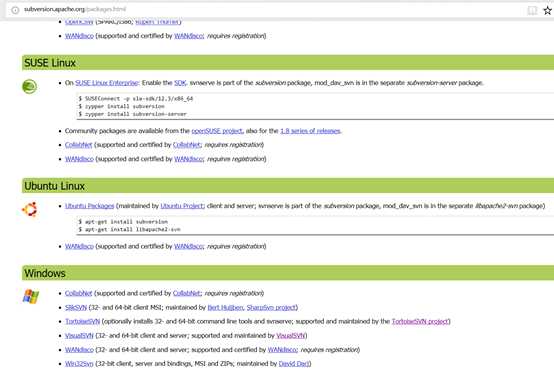Image resolution: width=554 pixels, height=377 pixels.
Task: Open first WANdisco link under Windows
Action: point(79,350)
